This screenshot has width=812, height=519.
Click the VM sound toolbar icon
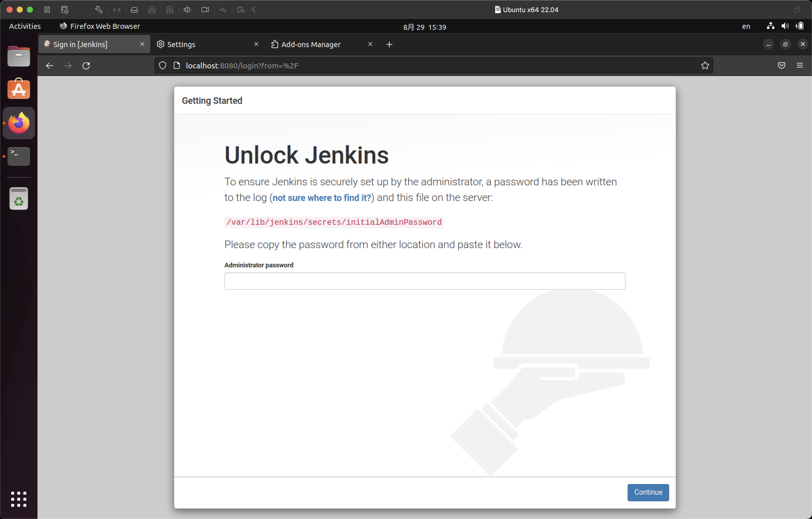tap(187, 10)
